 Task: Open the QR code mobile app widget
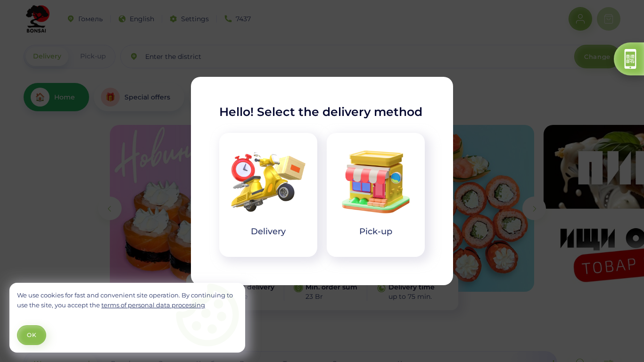click(x=630, y=59)
